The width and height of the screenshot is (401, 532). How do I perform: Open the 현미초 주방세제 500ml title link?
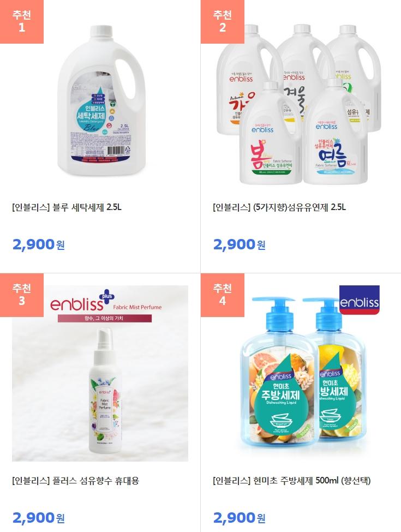coord(292,480)
